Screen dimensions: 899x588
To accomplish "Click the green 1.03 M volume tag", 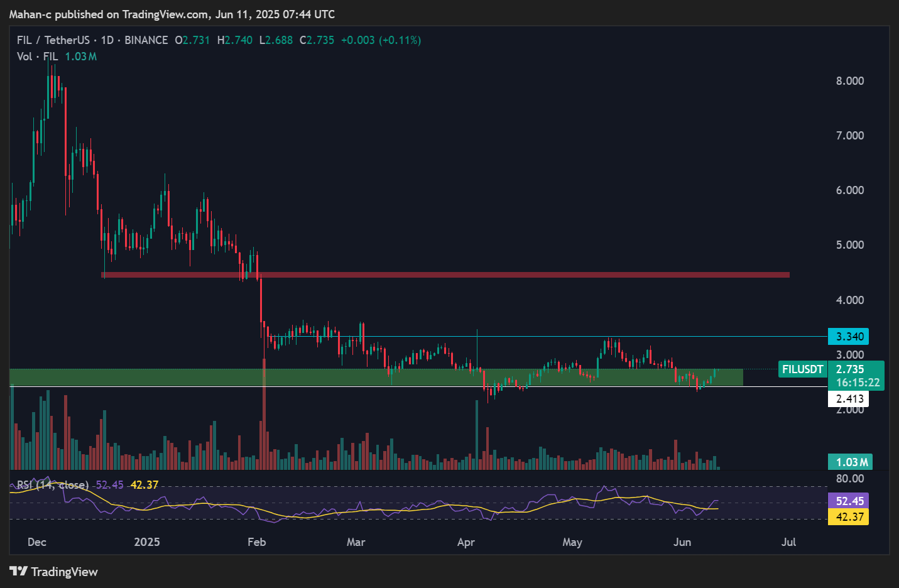I will pos(850,462).
